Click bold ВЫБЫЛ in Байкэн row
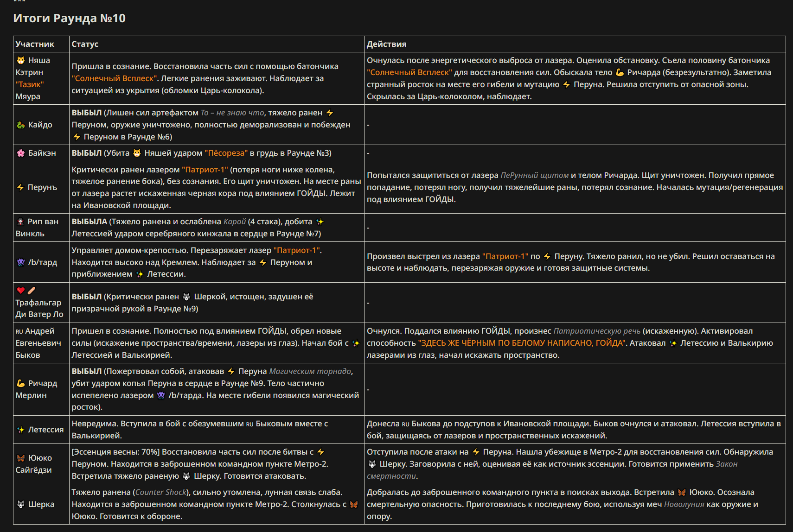The width and height of the screenshot is (793, 532). tap(87, 153)
